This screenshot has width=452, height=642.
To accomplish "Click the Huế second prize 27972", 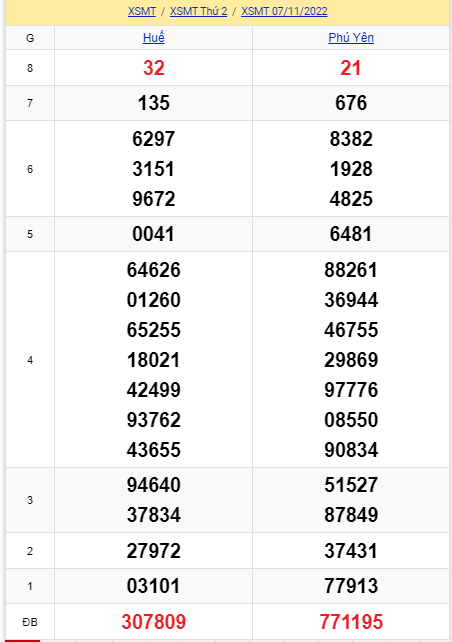I will 154,551.
